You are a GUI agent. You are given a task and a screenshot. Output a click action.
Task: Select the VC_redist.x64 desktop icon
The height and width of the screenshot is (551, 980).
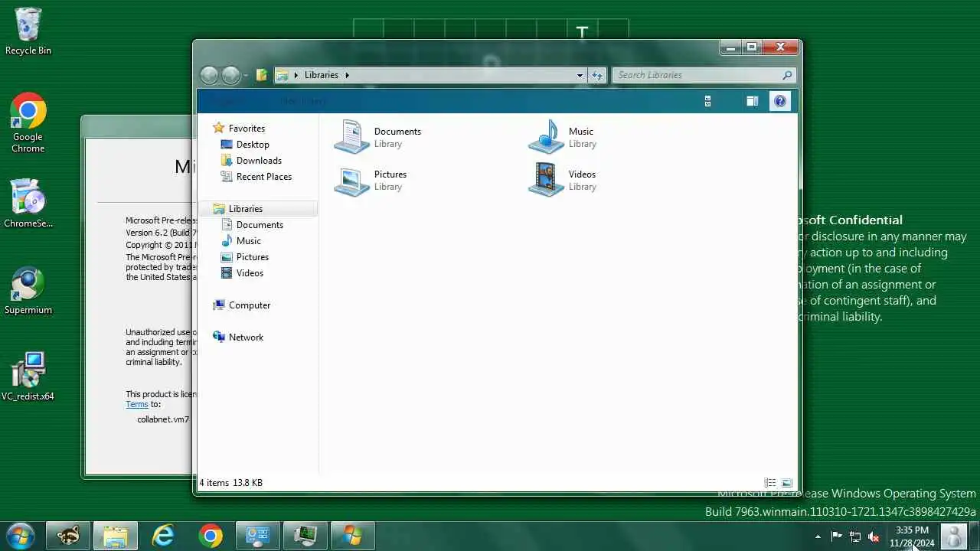coord(28,377)
